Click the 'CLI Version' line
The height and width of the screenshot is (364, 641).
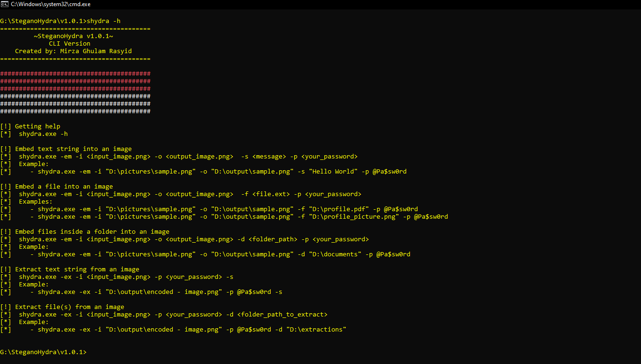[x=70, y=44]
